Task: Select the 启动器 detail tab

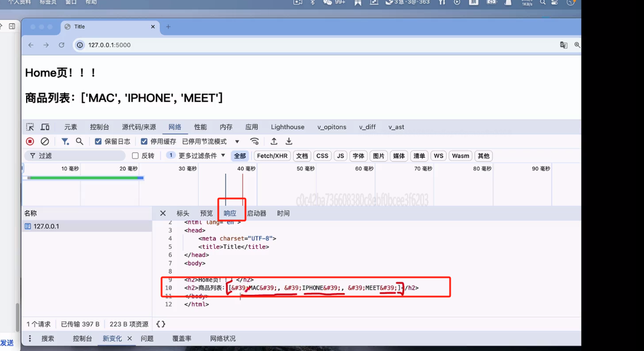Action: click(x=257, y=213)
